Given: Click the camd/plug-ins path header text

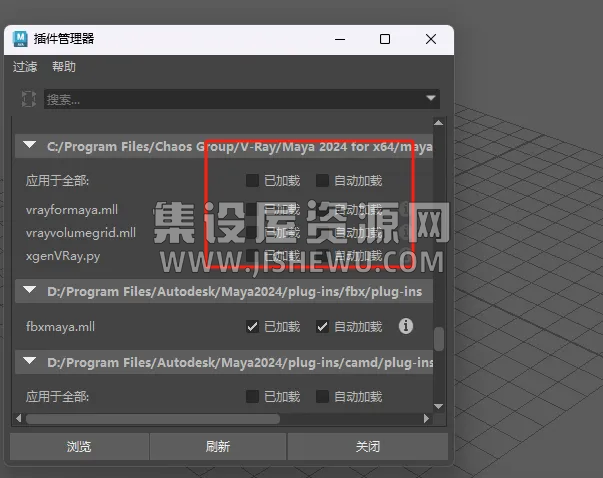Looking at the screenshot, I should pyautogui.click(x=240, y=363).
